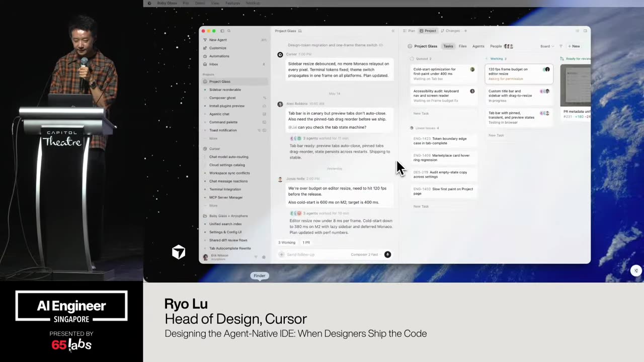The height and width of the screenshot is (362, 644).
Task: Click the 3 Working status chip
Action: tap(287, 242)
